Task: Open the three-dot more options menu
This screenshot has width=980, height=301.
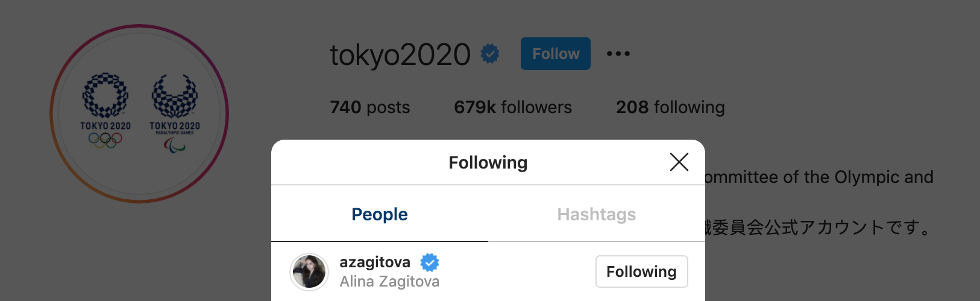Action: coord(618,54)
